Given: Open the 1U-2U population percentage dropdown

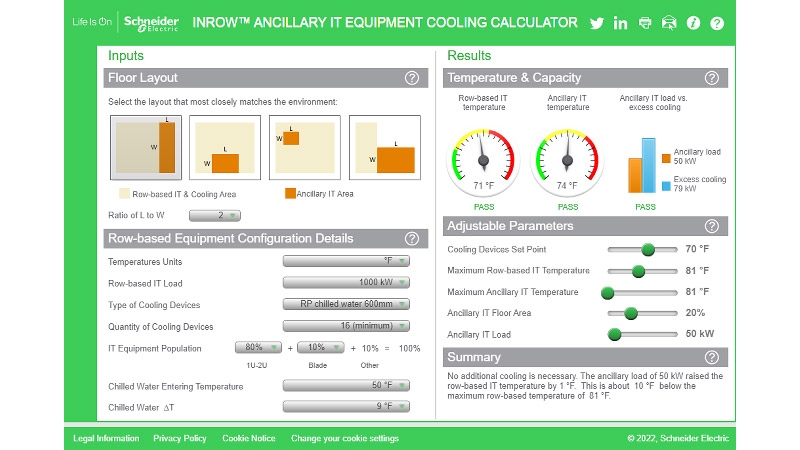Looking at the screenshot, I should tap(258, 348).
